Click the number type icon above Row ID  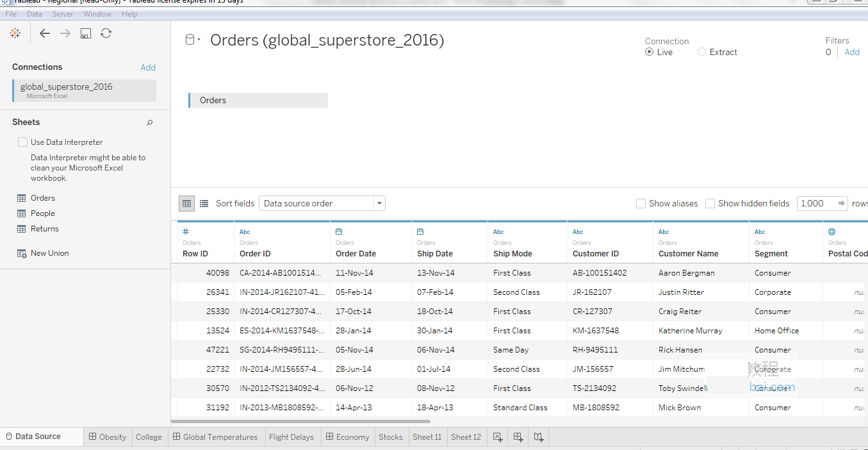(186, 231)
